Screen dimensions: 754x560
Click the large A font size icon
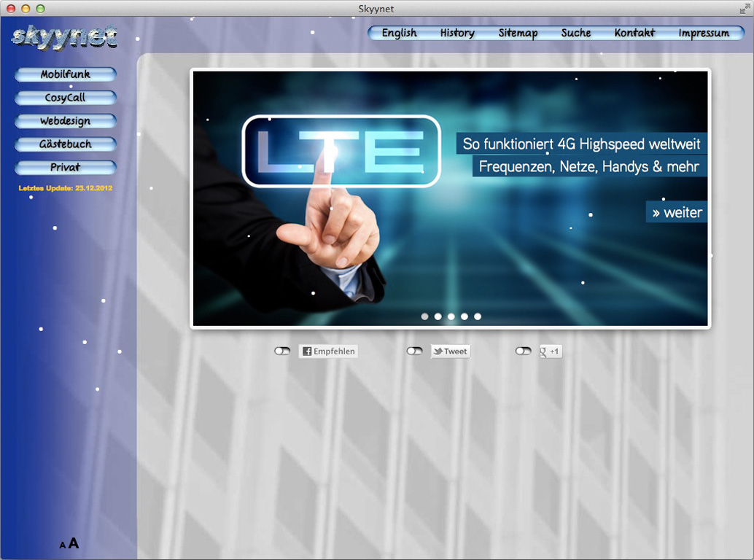[x=74, y=543]
